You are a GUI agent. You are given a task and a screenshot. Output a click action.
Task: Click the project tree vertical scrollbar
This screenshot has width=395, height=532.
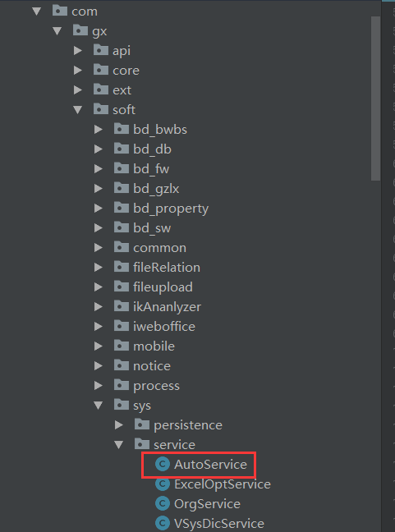(x=375, y=99)
